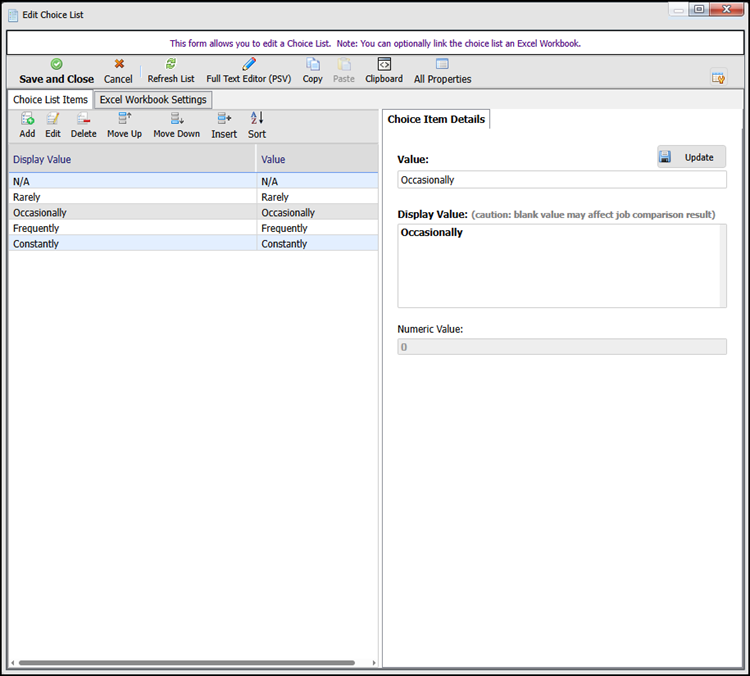Viewport: 750px width, 676px height.
Task: Click the Sort A-Z icon
Action: click(257, 118)
